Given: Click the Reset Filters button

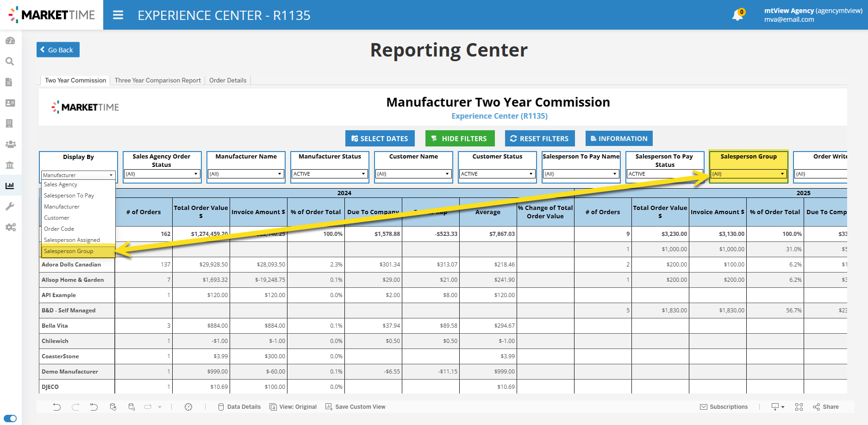Looking at the screenshot, I should point(540,139).
